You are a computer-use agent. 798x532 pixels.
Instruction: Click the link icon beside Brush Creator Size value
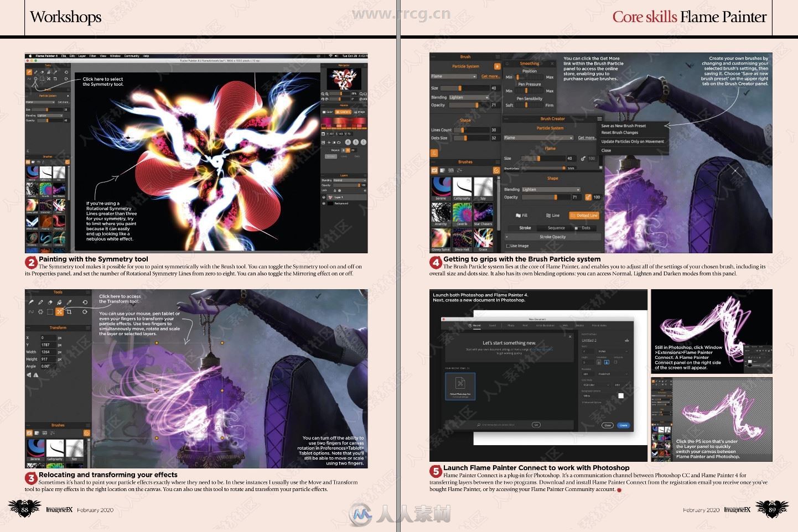(583, 158)
